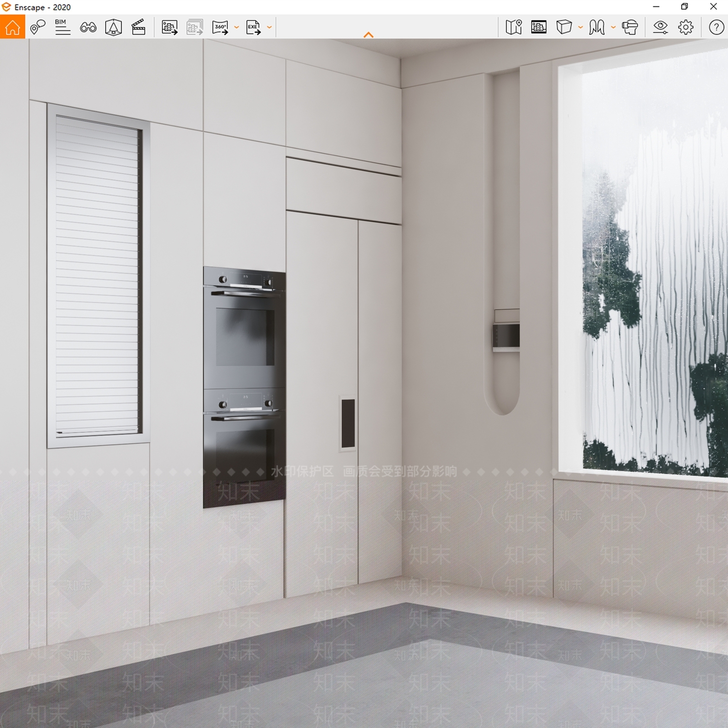
Task: Open the video editor clapperboard
Action: tap(138, 27)
